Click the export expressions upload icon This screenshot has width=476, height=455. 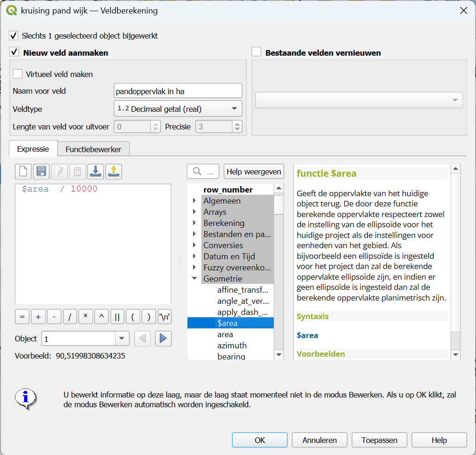113,172
